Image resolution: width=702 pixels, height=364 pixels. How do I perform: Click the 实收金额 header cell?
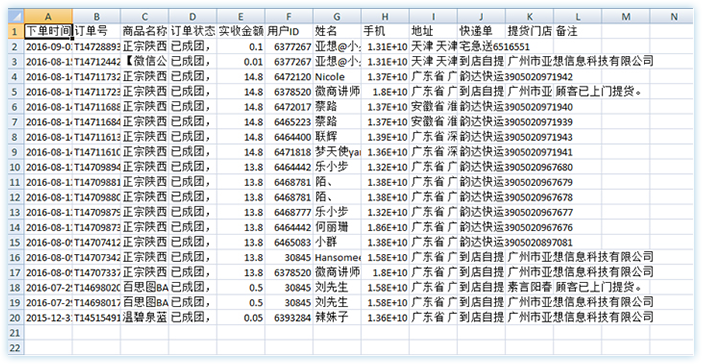(240, 31)
